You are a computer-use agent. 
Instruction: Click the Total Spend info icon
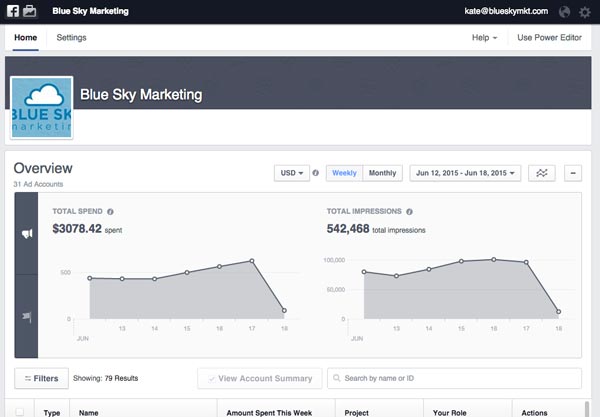point(110,212)
